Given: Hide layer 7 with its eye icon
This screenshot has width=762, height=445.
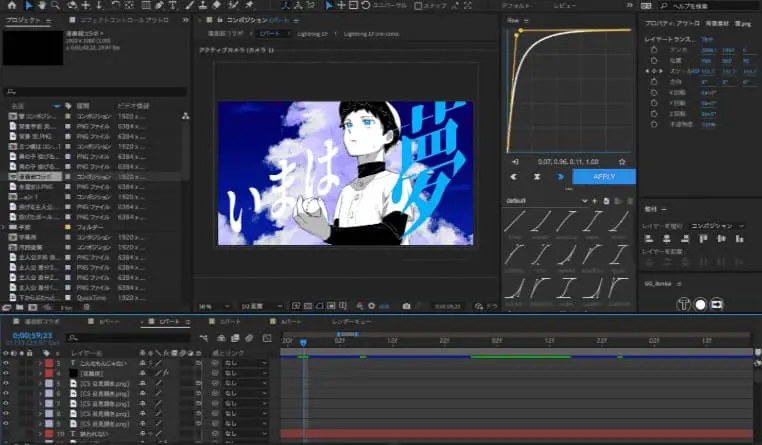Looking at the screenshot, I should pyautogui.click(x=6, y=404).
